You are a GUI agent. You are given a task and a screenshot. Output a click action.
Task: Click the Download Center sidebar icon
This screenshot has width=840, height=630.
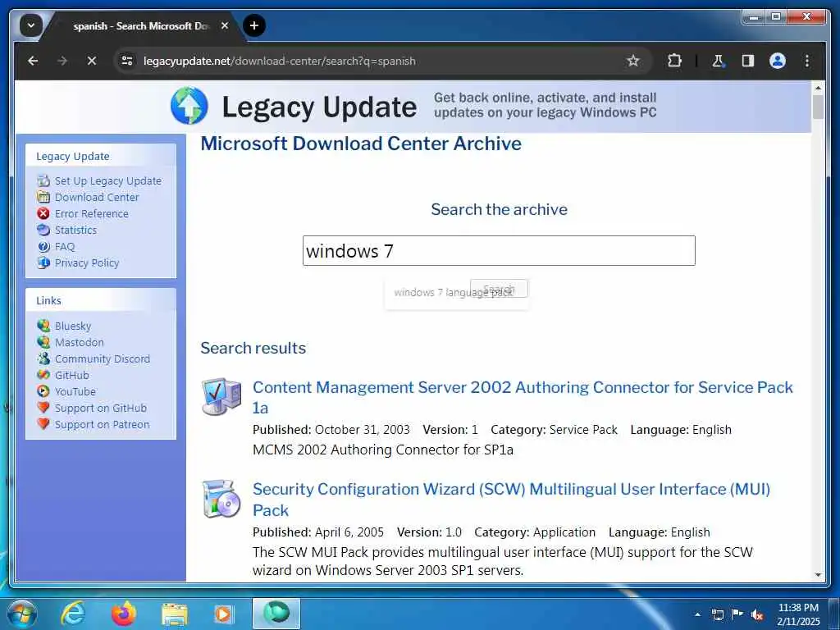[x=43, y=197]
